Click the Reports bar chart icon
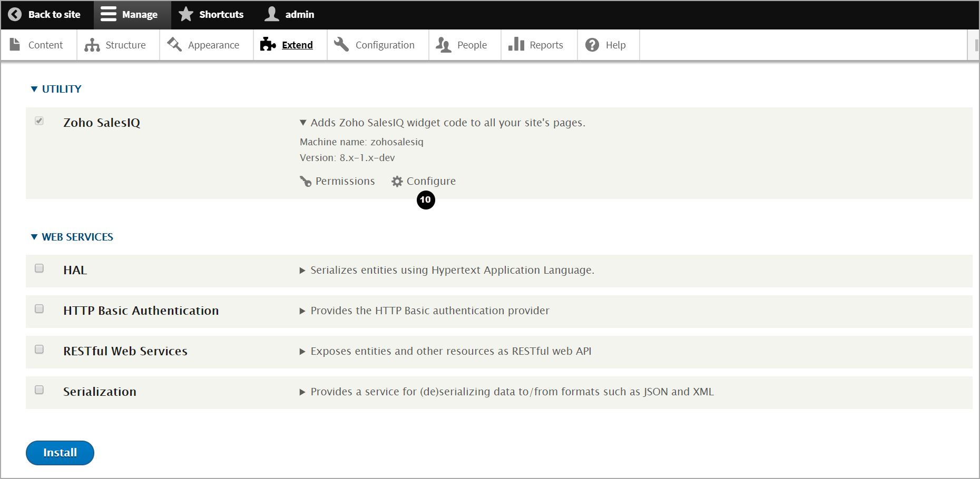 coord(516,45)
